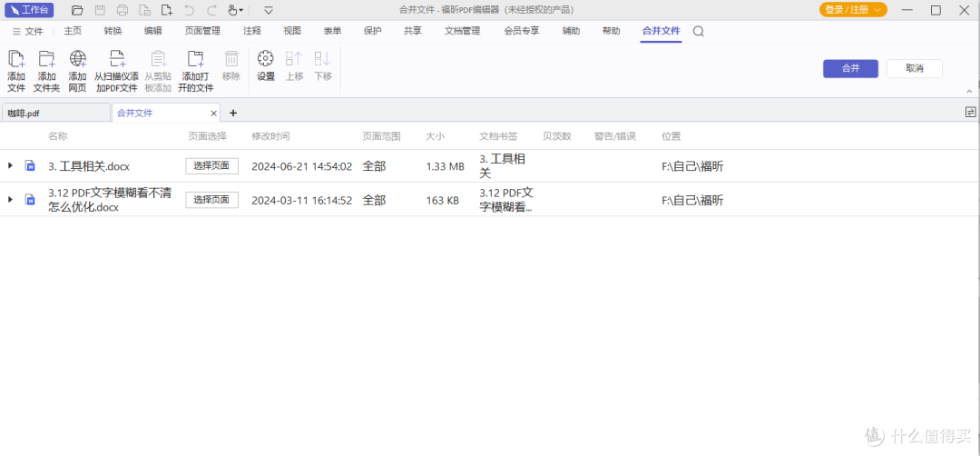Viewport: 980px width, 456px height.
Task: Close the 合并文件 document tab
Action: pyautogui.click(x=214, y=114)
